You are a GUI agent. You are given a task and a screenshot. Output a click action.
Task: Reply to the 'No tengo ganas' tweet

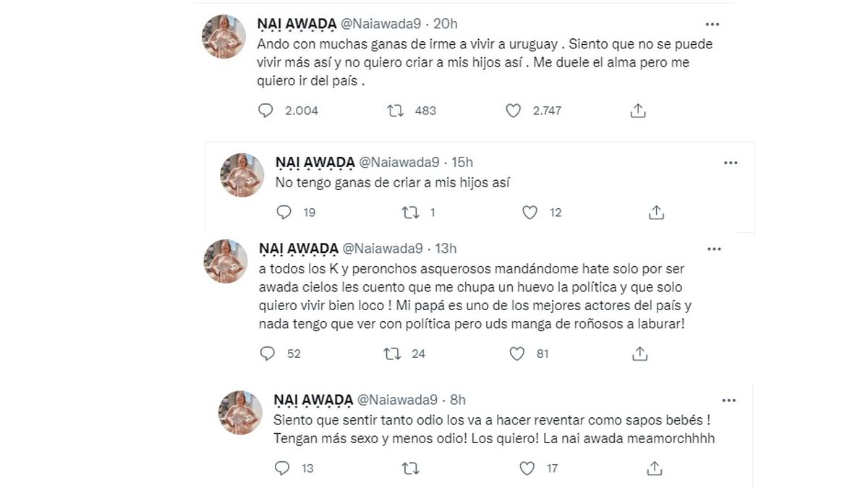(284, 212)
